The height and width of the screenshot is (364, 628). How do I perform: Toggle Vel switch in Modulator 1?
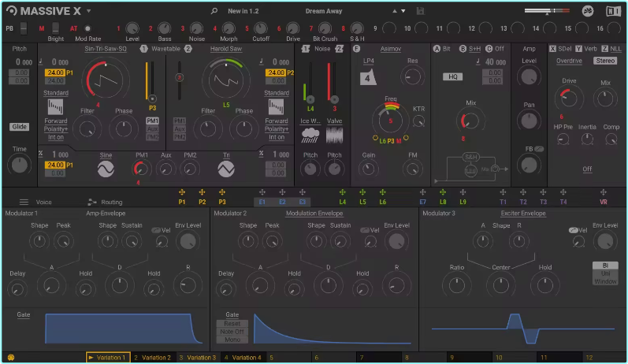click(x=156, y=230)
